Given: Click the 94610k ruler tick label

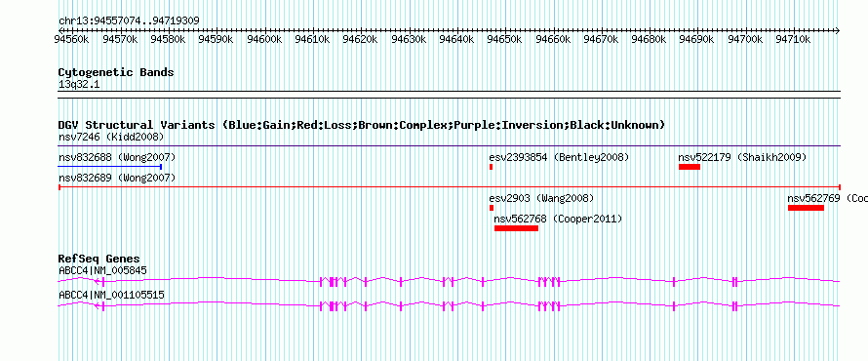Looking at the screenshot, I should coord(312,39).
